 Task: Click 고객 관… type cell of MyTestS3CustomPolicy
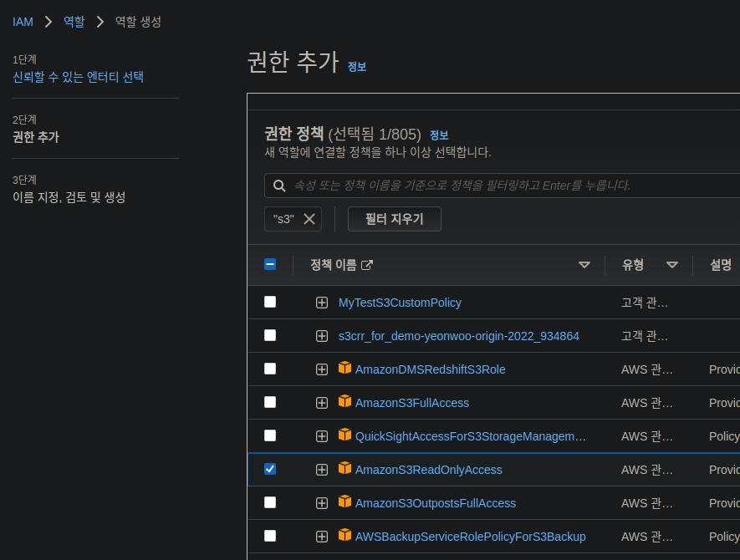tap(645, 303)
